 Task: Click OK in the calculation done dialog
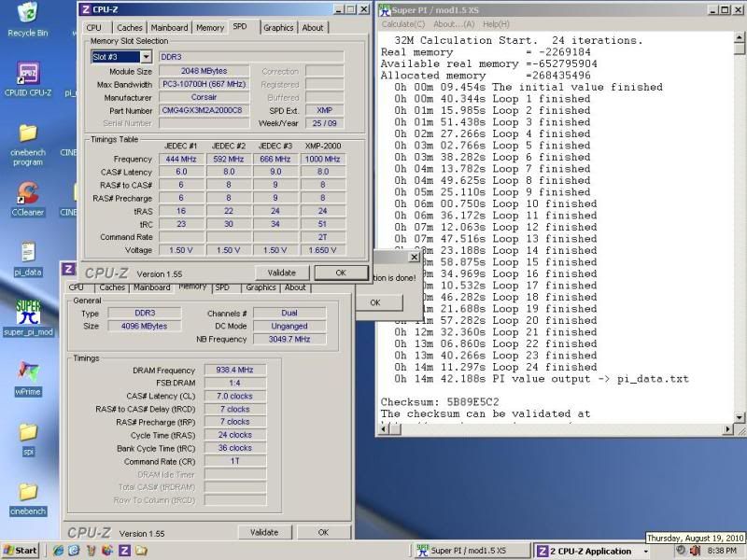coord(376,302)
